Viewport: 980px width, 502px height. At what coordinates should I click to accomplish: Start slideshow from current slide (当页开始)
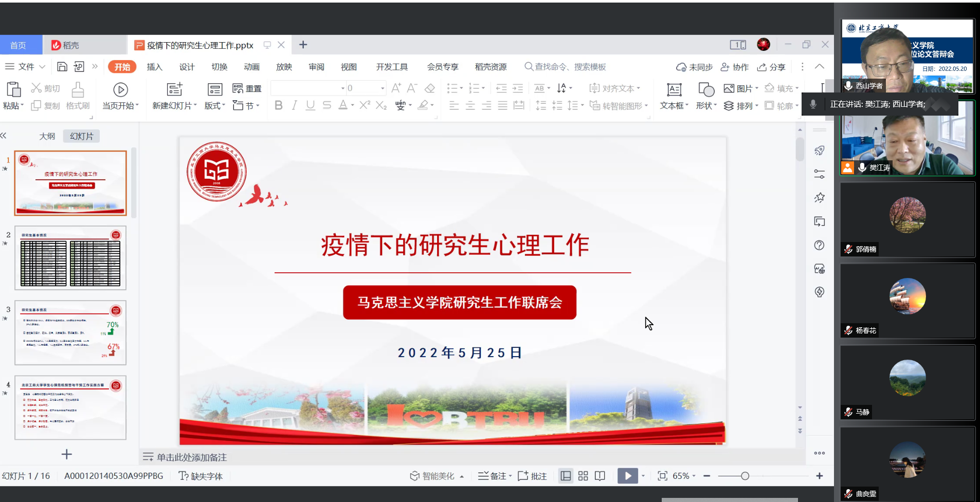click(x=120, y=90)
